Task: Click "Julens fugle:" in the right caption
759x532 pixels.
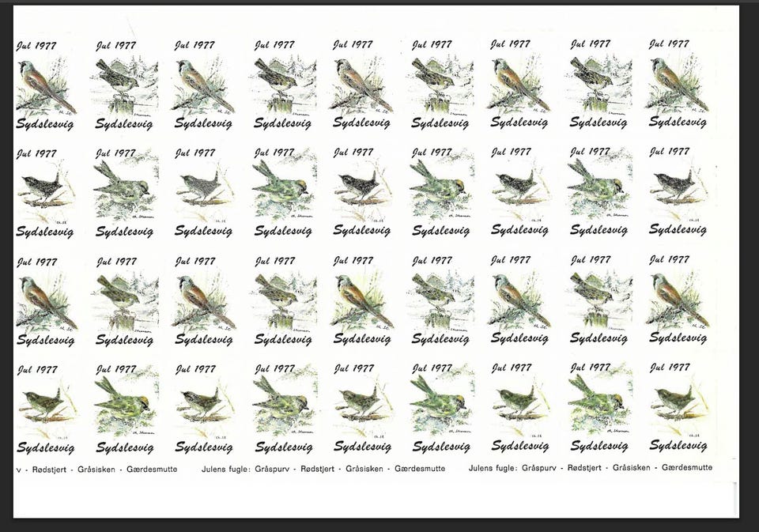Action: tap(493, 468)
